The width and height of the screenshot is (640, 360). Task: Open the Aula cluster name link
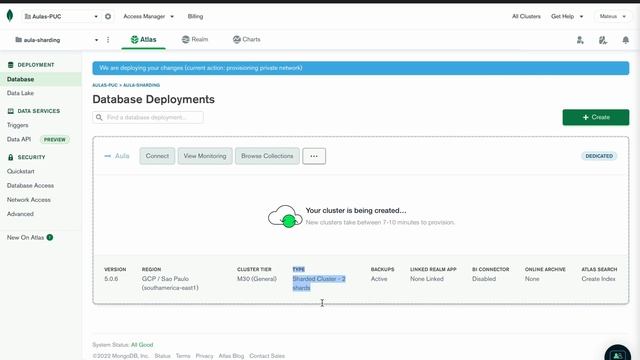tap(122, 156)
